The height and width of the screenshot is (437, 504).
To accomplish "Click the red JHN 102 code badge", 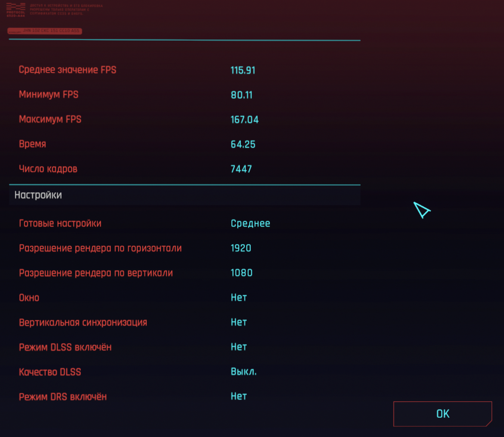I will [45, 31].
